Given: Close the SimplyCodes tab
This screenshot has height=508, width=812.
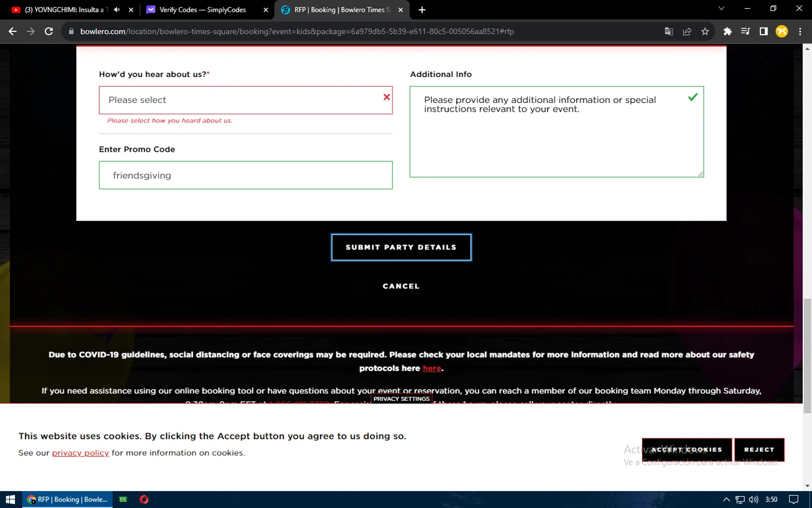Looking at the screenshot, I should click(266, 10).
